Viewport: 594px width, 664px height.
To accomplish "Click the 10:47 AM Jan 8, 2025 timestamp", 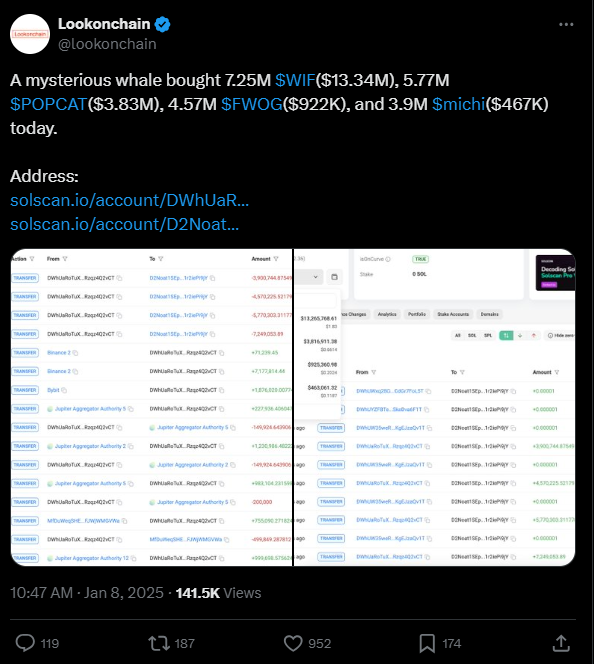I will tap(87, 593).
